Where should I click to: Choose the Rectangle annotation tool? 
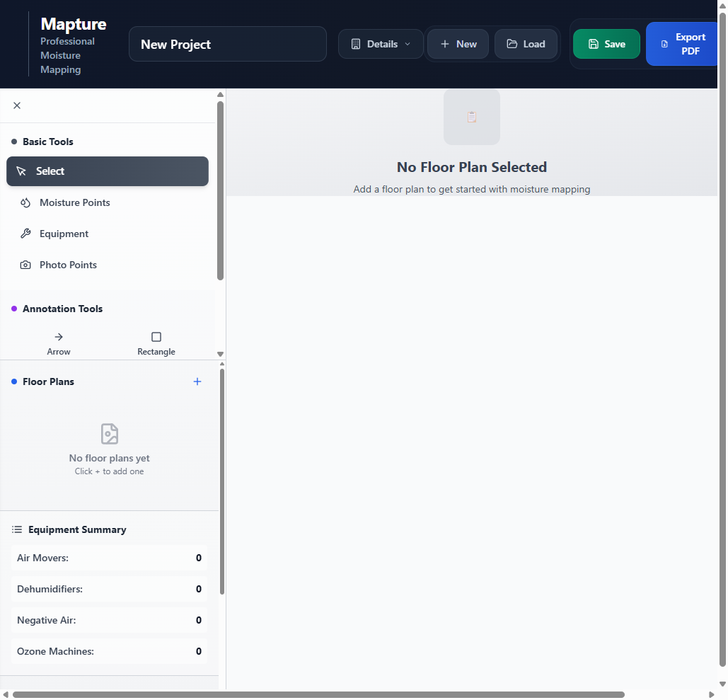point(156,344)
